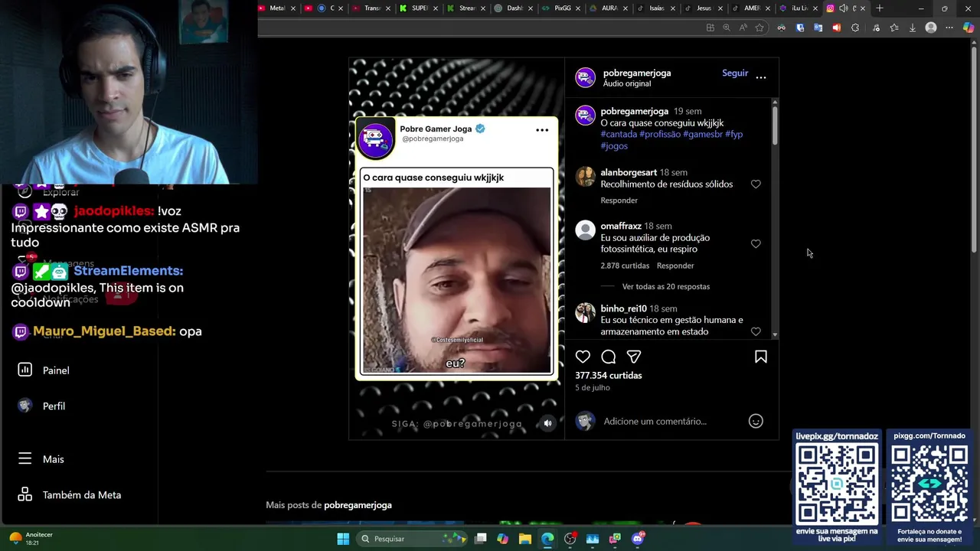The image size is (980, 551).
Task: Open Copilot icon in browser toolbar
Action: [x=969, y=28]
